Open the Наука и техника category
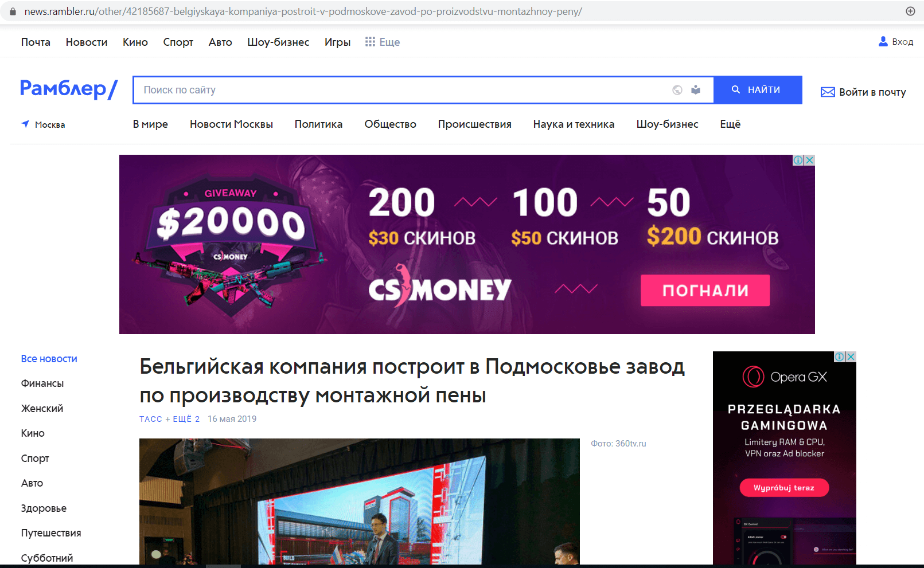Viewport: 924px width, 568px height. (574, 124)
